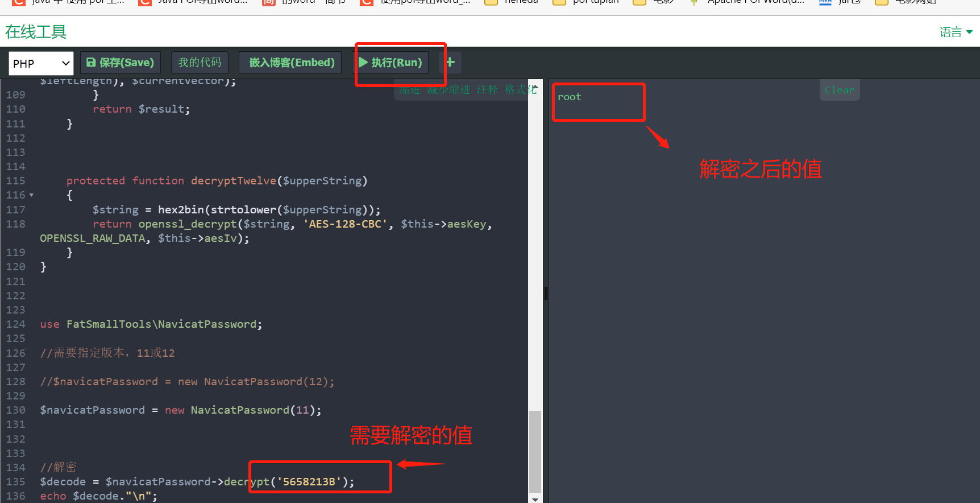
Task: Clear the output with Clear
Action: pyautogui.click(x=839, y=90)
